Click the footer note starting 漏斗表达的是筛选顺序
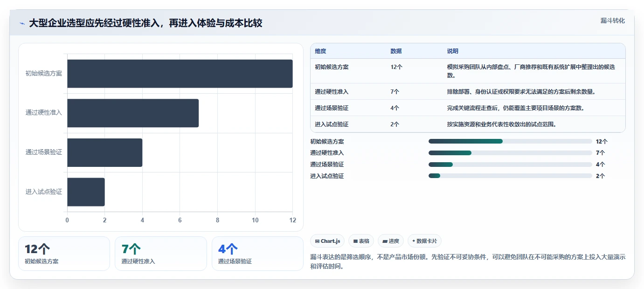Screen dimensions: 644x289 (x=468, y=262)
